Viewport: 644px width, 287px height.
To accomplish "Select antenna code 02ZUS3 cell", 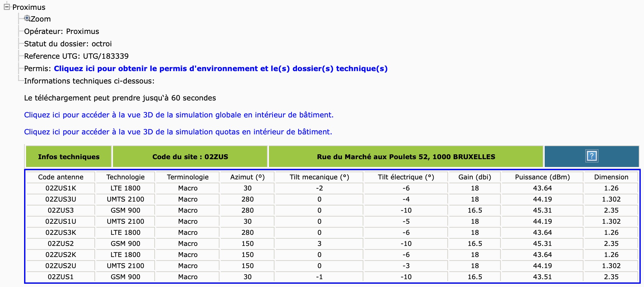I will 61,210.
